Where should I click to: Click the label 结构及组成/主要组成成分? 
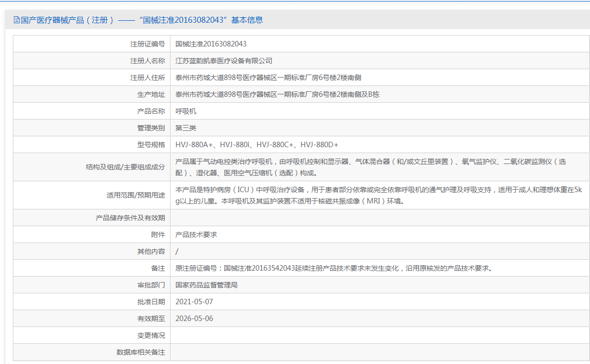pyautogui.click(x=126, y=167)
